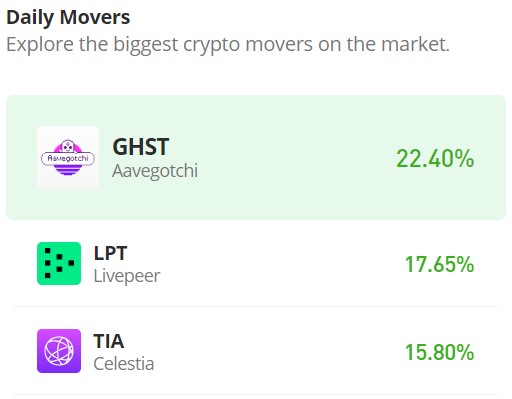Open the TIA ticker label
Viewport: 512px width, 399px height.
click(109, 341)
